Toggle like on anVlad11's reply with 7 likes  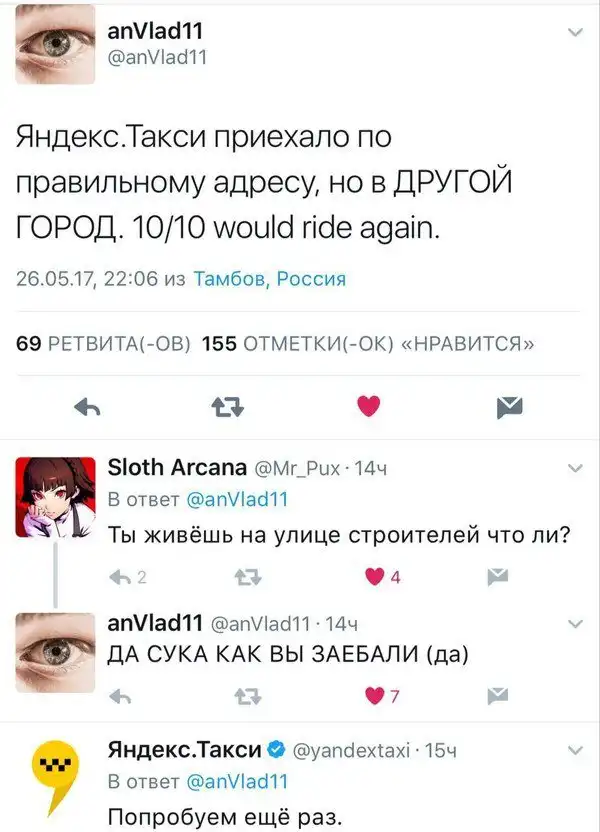point(375,696)
